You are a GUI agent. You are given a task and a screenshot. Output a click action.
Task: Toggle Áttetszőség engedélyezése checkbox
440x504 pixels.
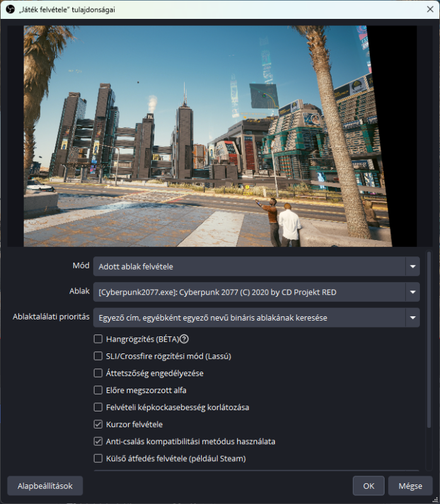(x=98, y=373)
